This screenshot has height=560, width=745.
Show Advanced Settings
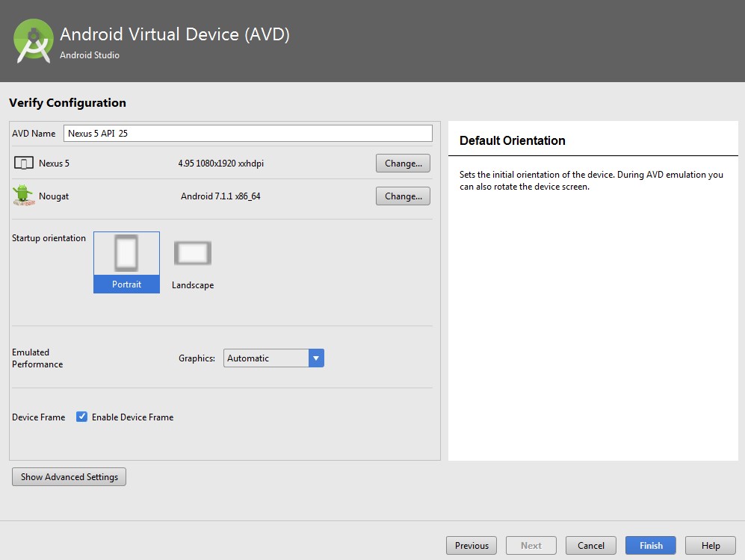tap(69, 477)
